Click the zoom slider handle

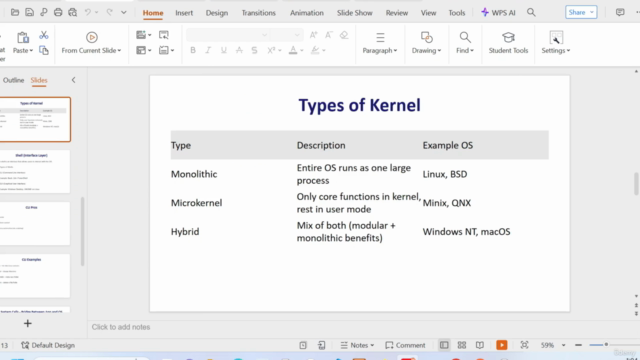607,345
